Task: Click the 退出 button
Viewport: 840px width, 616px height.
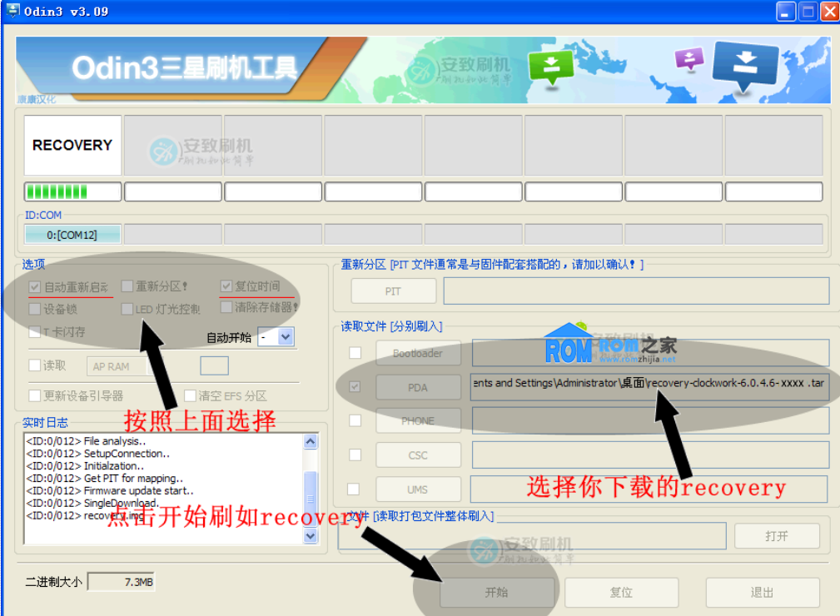Action: 762,592
